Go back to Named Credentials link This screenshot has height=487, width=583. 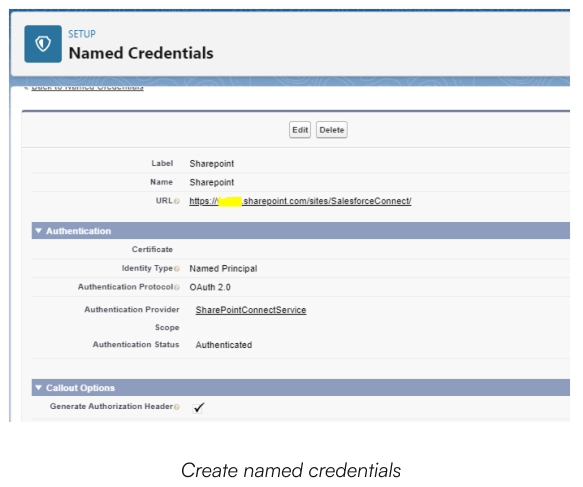87,88
